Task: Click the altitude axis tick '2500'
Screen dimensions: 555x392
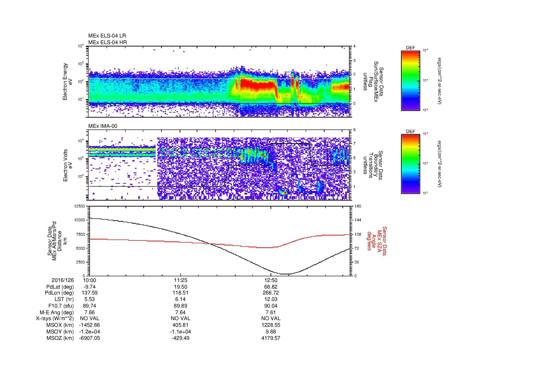Action: pos(81,262)
